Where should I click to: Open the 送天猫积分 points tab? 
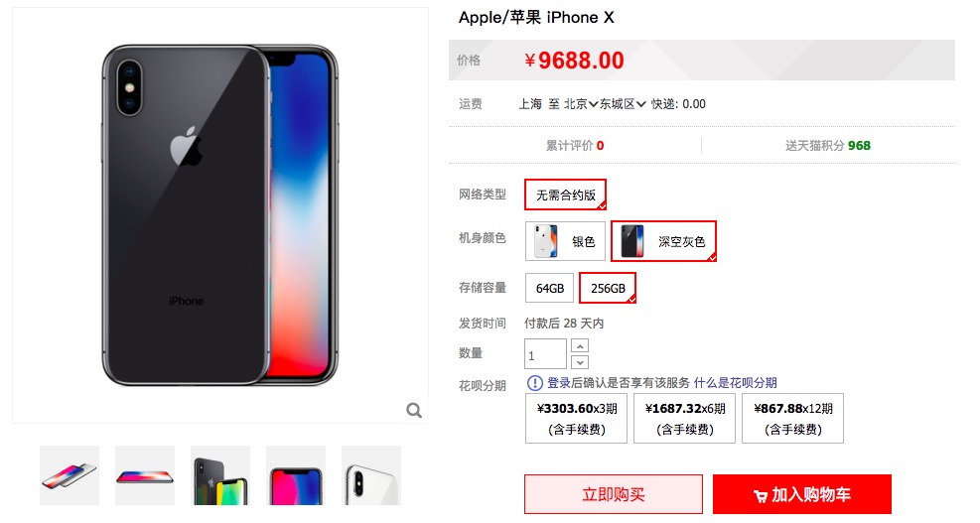tap(828, 146)
